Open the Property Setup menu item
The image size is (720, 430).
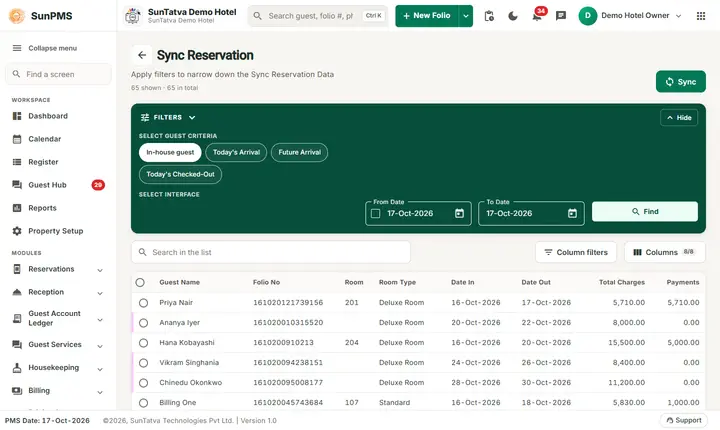click(x=58, y=231)
